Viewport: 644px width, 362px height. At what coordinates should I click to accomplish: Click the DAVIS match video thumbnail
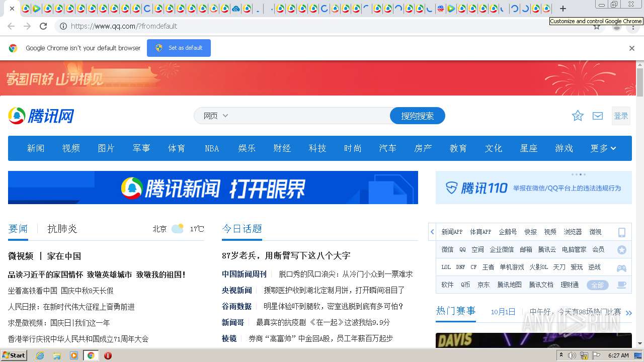click(534, 340)
